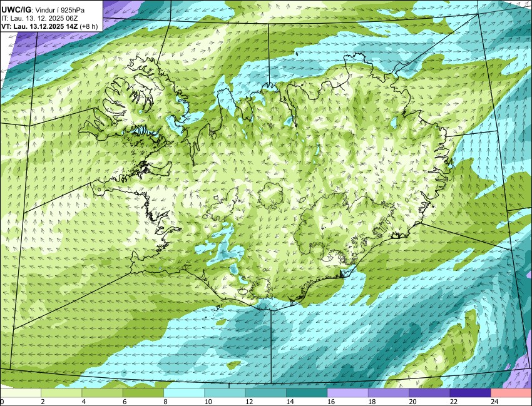Click the legend value label '24'

(x=494, y=402)
